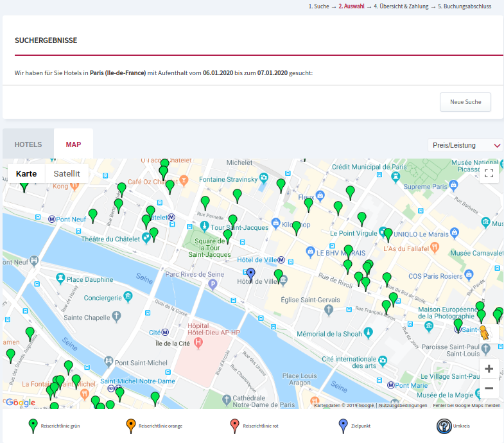Click the COS Paris Rosiers shopping icon
This screenshot has width=504, height=443.
tap(469, 275)
